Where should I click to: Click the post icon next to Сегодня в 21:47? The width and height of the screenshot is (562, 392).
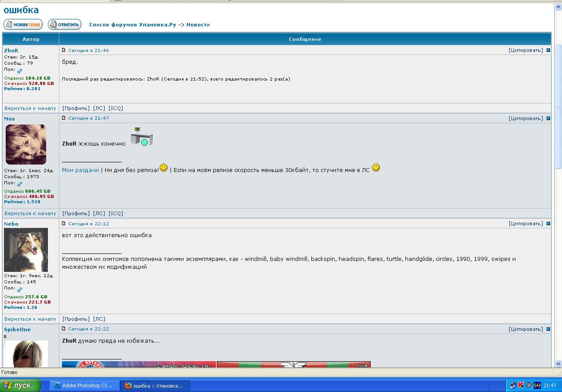coord(63,118)
